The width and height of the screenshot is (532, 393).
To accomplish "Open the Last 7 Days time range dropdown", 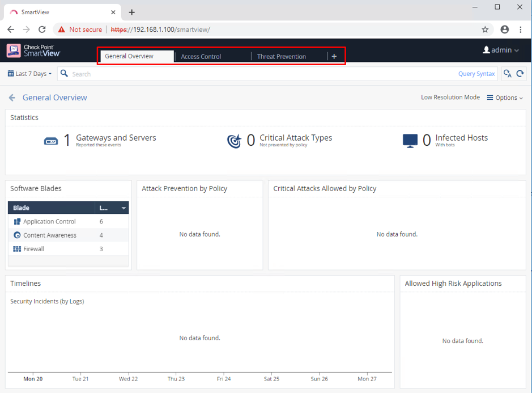I will 30,74.
